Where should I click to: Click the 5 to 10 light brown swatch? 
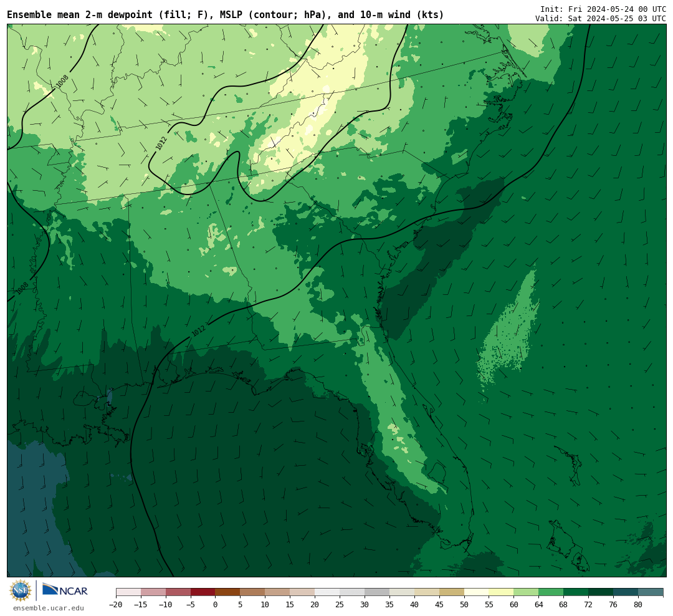[253, 592]
